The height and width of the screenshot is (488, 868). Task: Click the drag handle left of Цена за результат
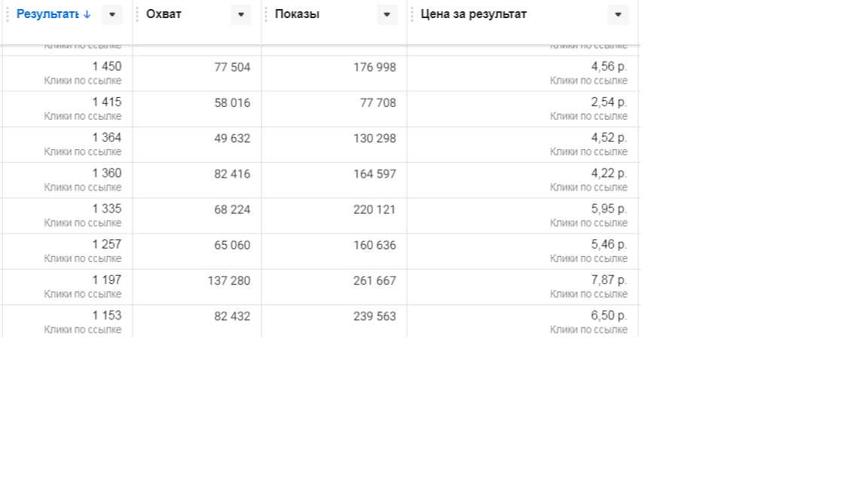point(412,14)
